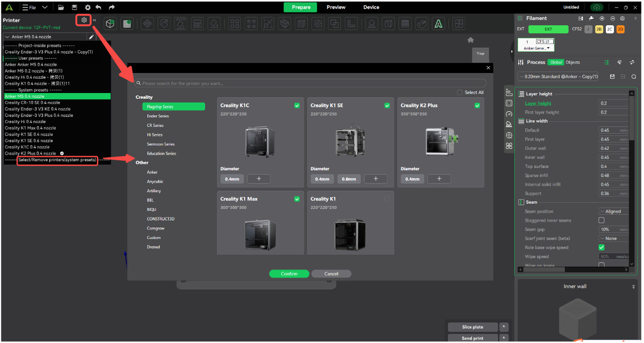The image size is (644, 343).
Task: Open the process preset dropdown
Action: (x=559, y=76)
